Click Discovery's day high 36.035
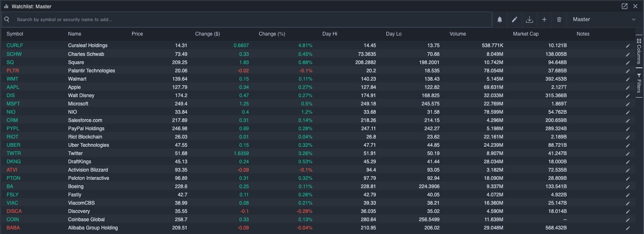The image size is (644, 234). click(x=367, y=211)
